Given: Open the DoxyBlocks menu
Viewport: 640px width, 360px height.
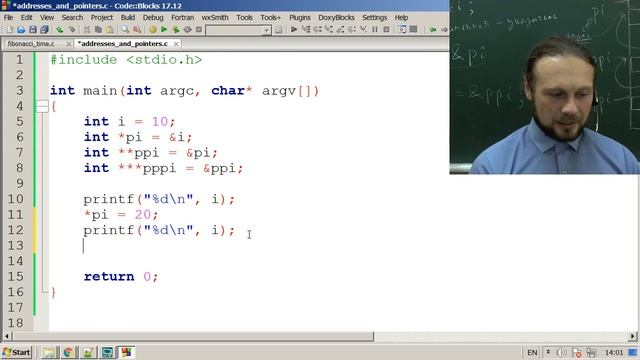Looking at the screenshot, I should (336, 18).
